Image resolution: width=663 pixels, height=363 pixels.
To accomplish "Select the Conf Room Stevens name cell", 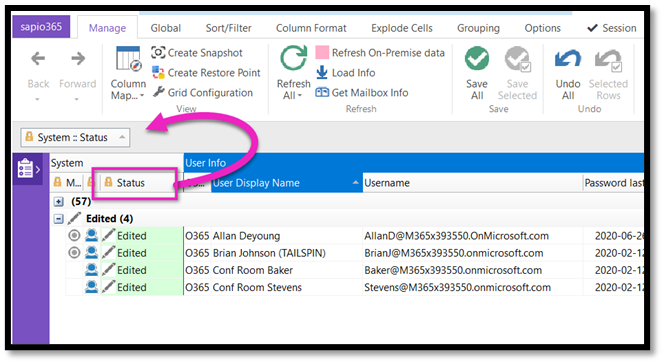I will tap(287, 287).
